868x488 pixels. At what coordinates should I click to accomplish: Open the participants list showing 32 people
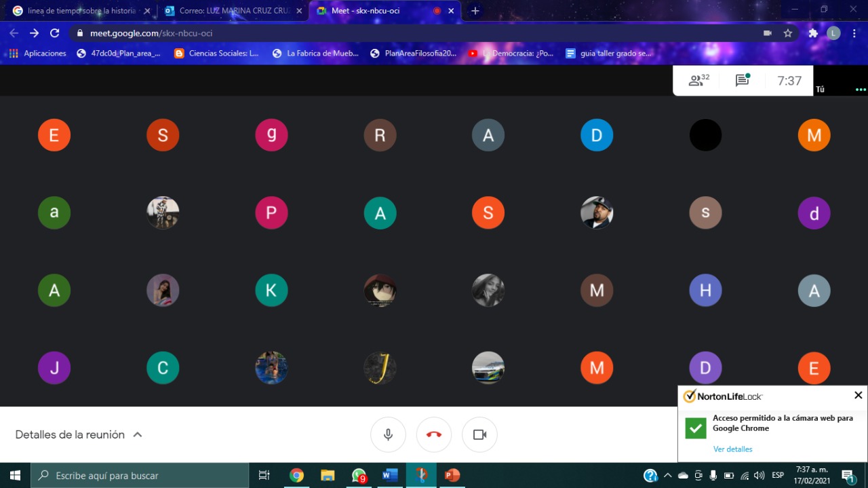pos(698,81)
